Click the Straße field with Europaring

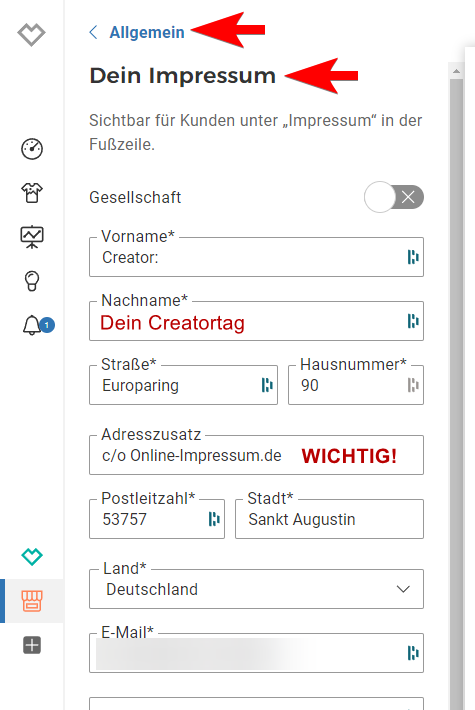tap(183, 385)
